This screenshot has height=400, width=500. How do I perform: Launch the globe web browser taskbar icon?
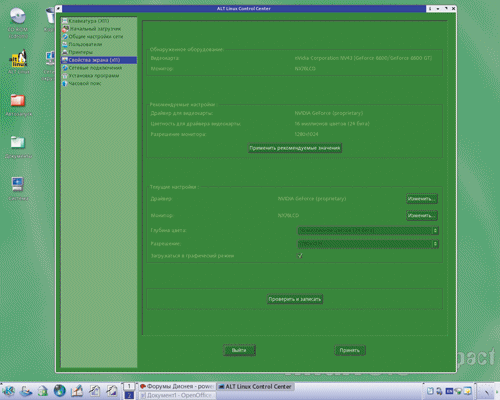60,391
